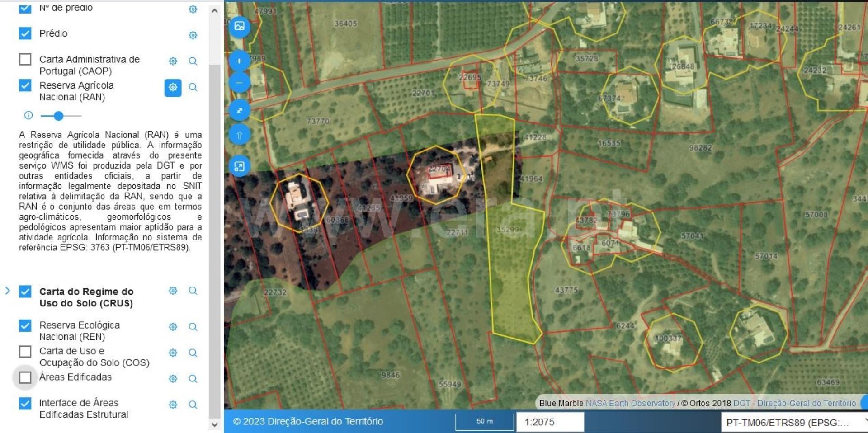Zoom out of the map
The width and height of the screenshot is (868, 433).
point(239,83)
